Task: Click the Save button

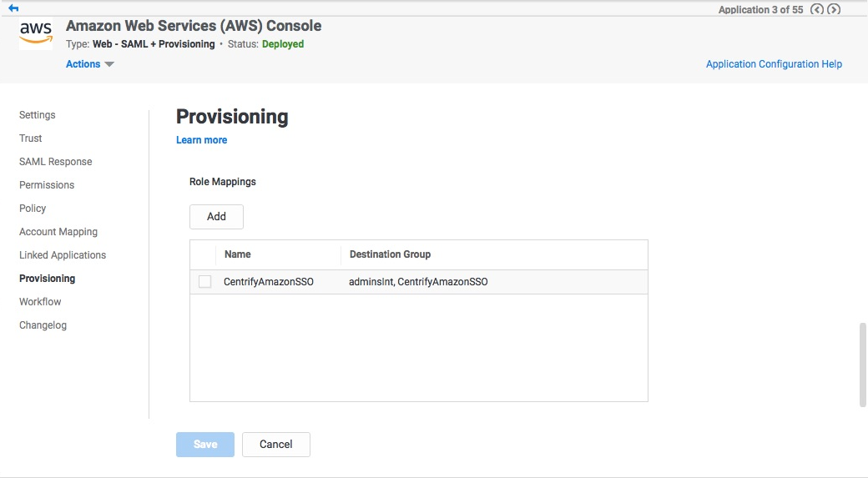Action: (x=205, y=445)
